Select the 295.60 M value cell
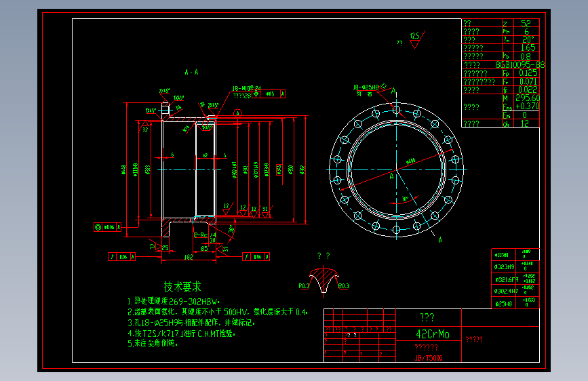 [528, 98]
